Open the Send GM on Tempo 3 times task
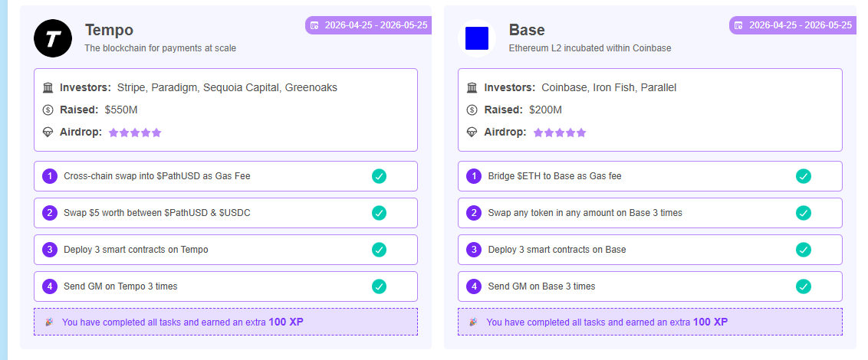868x360 pixels. [x=226, y=286]
